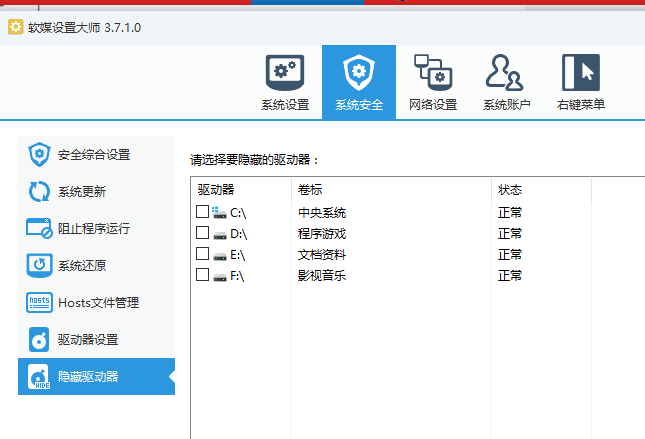Click the Hosts file icon in the sidebar
The height and width of the screenshot is (439, 645).
coord(39,303)
